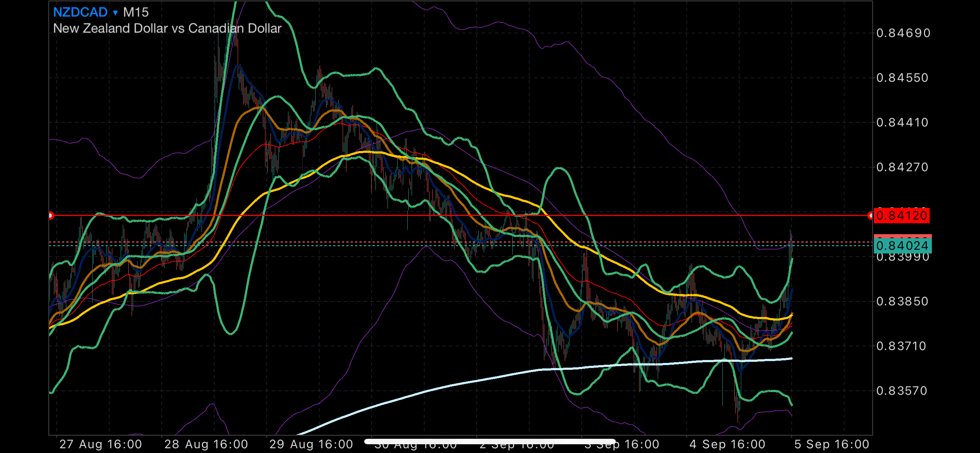Tap the 29 Aug 16:00 time label
The height and width of the screenshot is (453, 980).
tap(311, 444)
